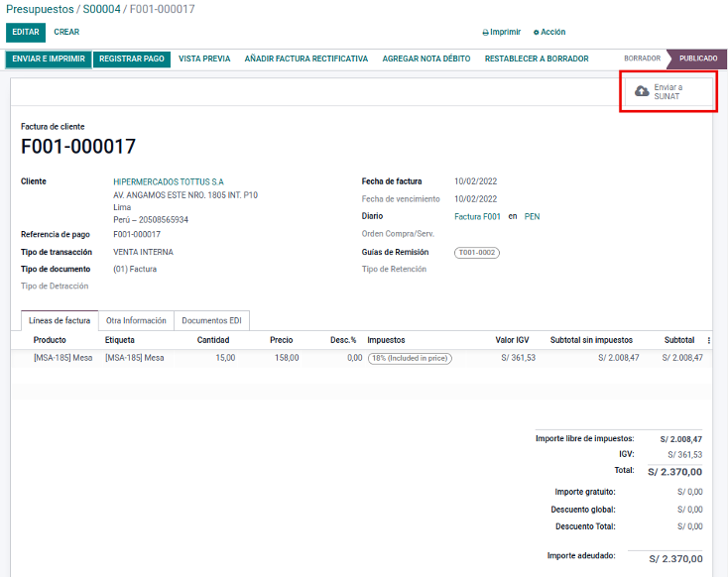Click RESTABLECER A BORRADOR
728x577 pixels.
[537, 59]
